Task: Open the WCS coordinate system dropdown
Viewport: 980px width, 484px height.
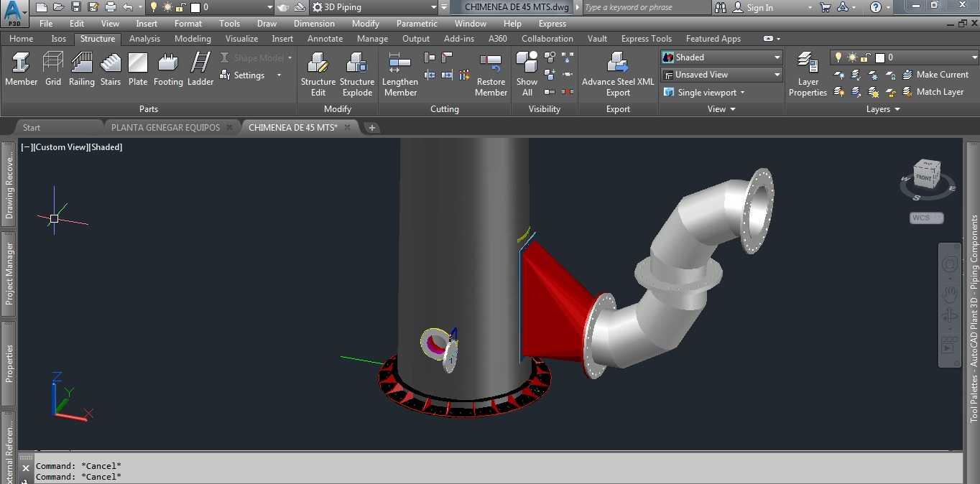Action: 926,218
